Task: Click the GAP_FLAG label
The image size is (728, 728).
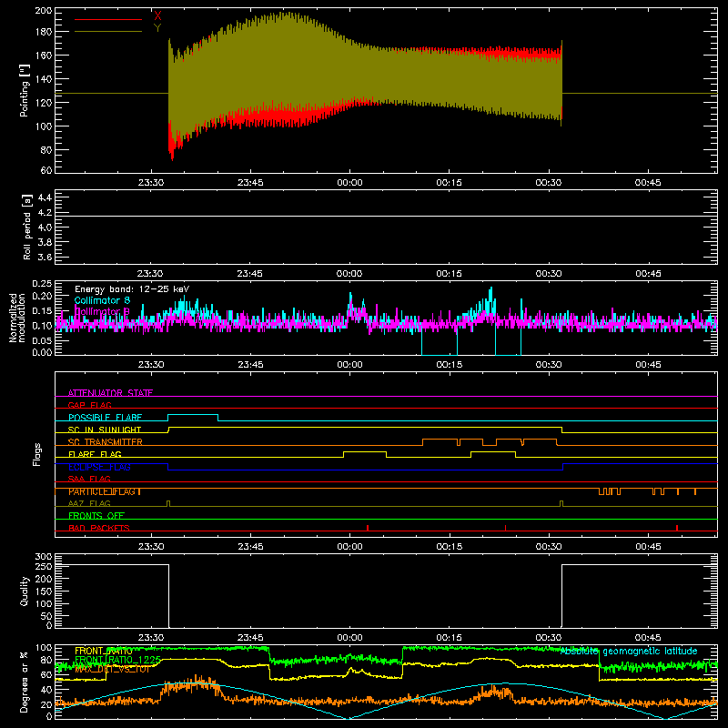Action: pos(89,405)
